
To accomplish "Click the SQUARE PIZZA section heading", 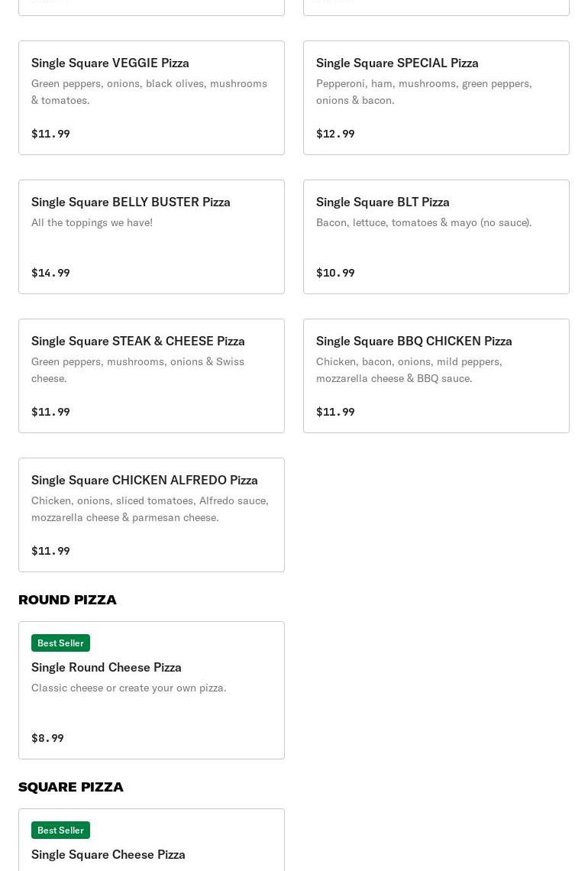I will [x=71, y=787].
